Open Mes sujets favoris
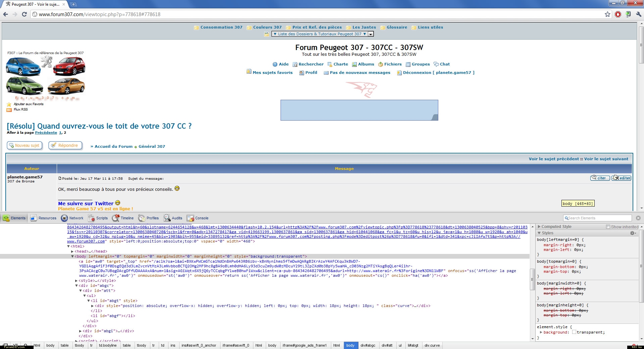The height and width of the screenshot is (349, 644). click(273, 73)
